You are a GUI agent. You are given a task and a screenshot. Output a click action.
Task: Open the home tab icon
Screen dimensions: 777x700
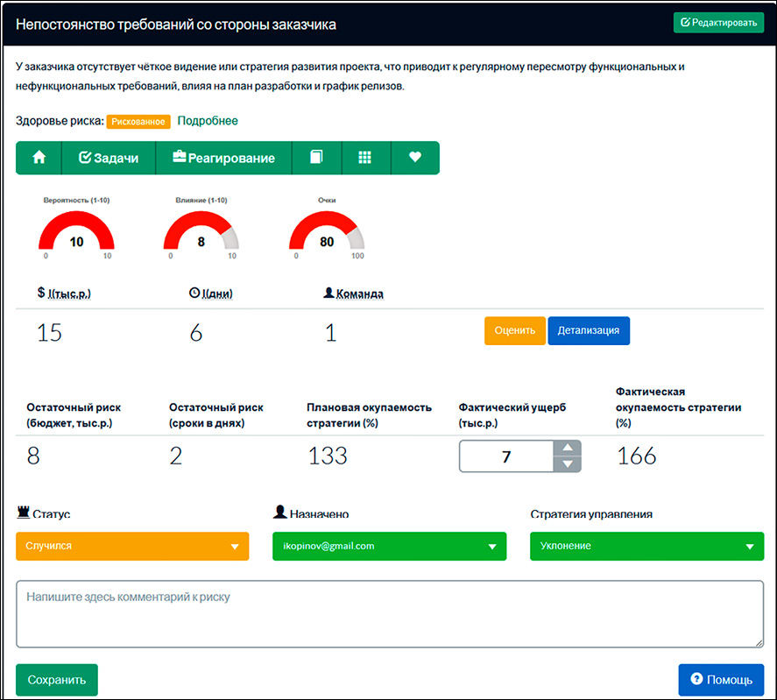pyautogui.click(x=39, y=158)
